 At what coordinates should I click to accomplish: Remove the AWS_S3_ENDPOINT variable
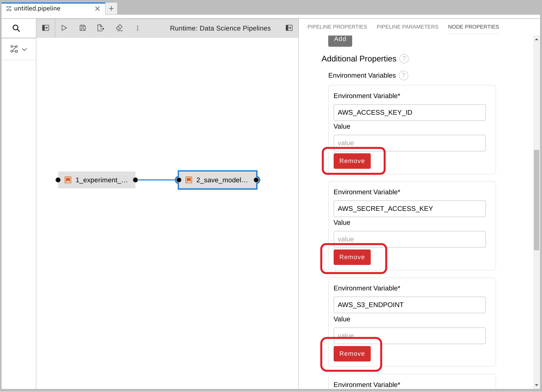pyautogui.click(x=352, y=354)
